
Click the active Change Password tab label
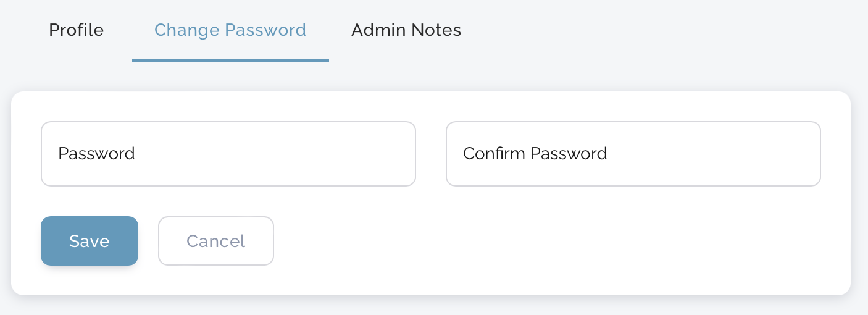(x=230, y=30)
